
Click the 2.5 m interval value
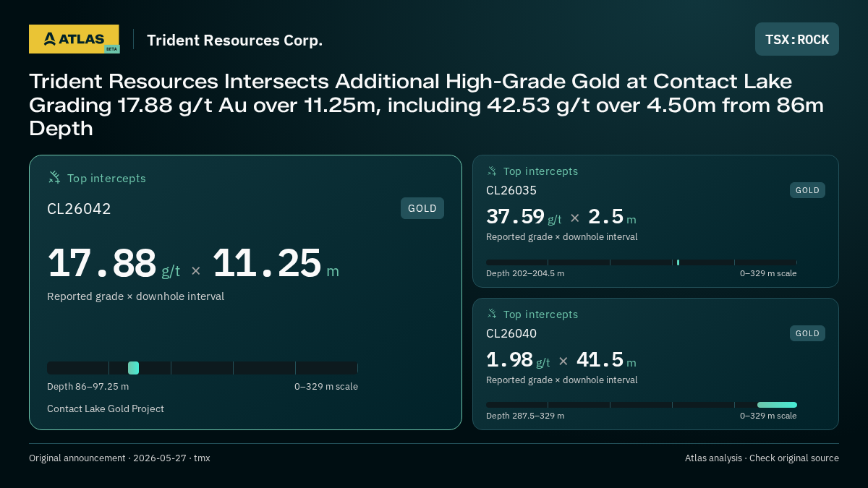click(x=612, y=217)
